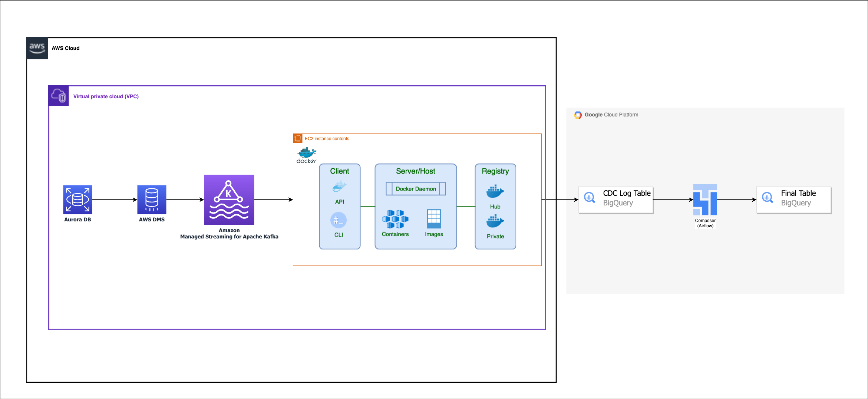This screenshot has height=399, width=868.
Task: Click the Docker whale logo
Action: [307, 155]
